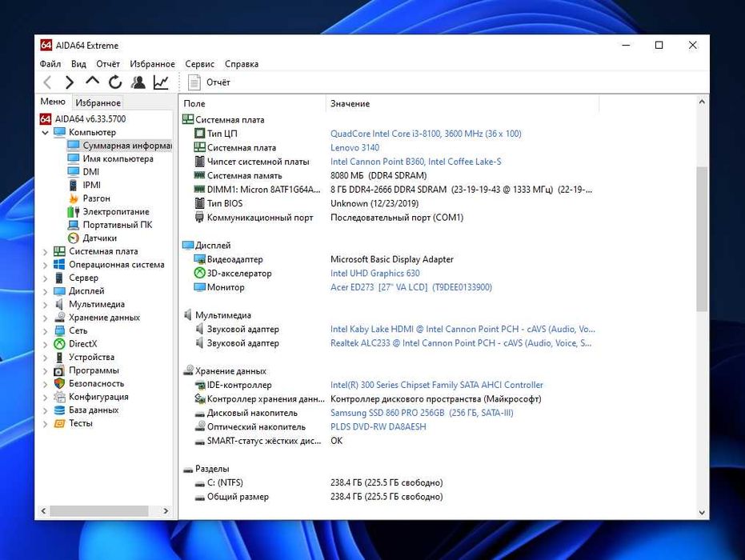Select the Конфигурация tree node
This screenshot has width=745, height=560.
[91, 397]
